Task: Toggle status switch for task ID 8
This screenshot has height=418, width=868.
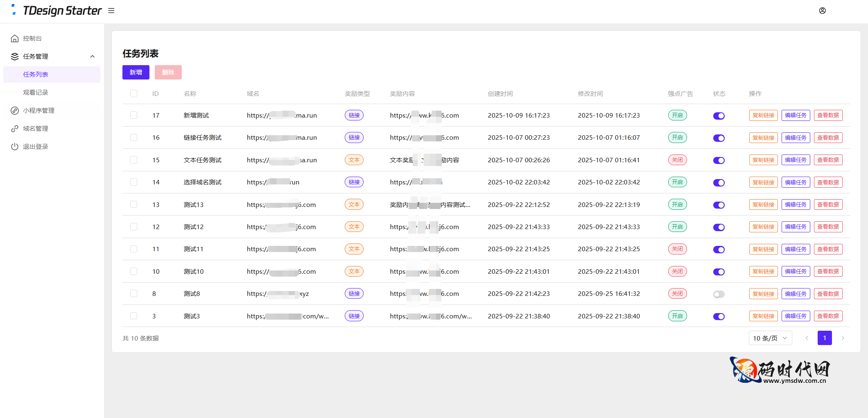Action: tap(719, 294)
